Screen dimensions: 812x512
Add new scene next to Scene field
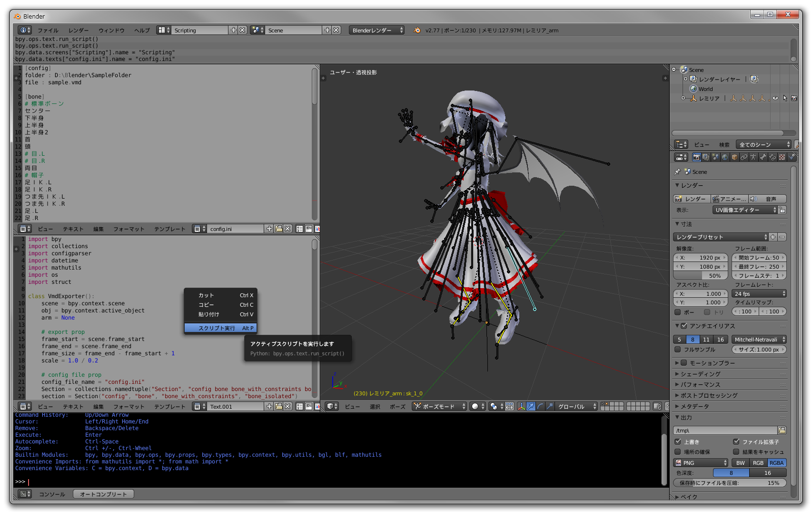pos(327,30)
